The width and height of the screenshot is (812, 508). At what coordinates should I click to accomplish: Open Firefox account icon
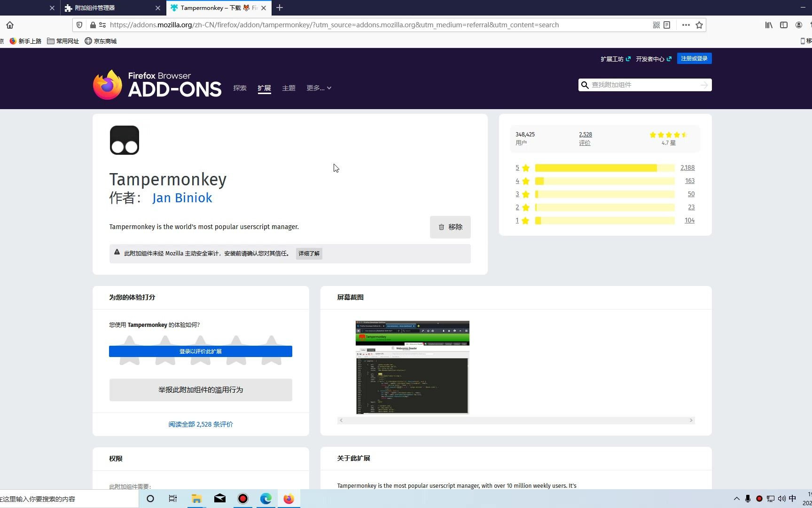[x=799, y=25]
